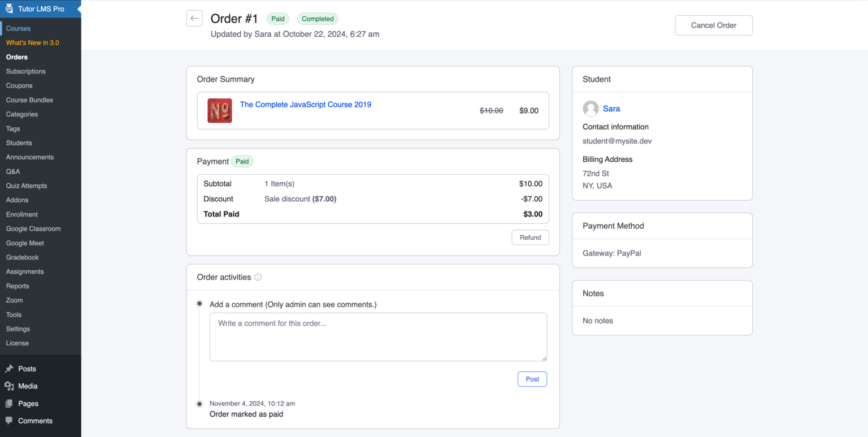Click the Tutor LMS Pro logo icon
This screenshot has height=437, width=868.
9,9
